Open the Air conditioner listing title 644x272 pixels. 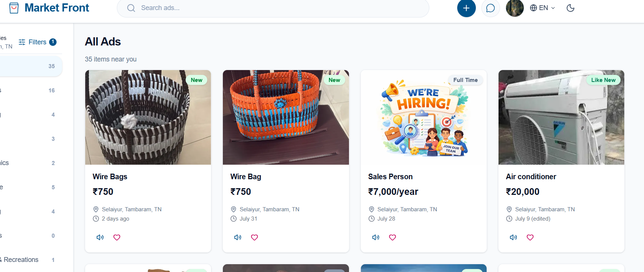[531, 177]
